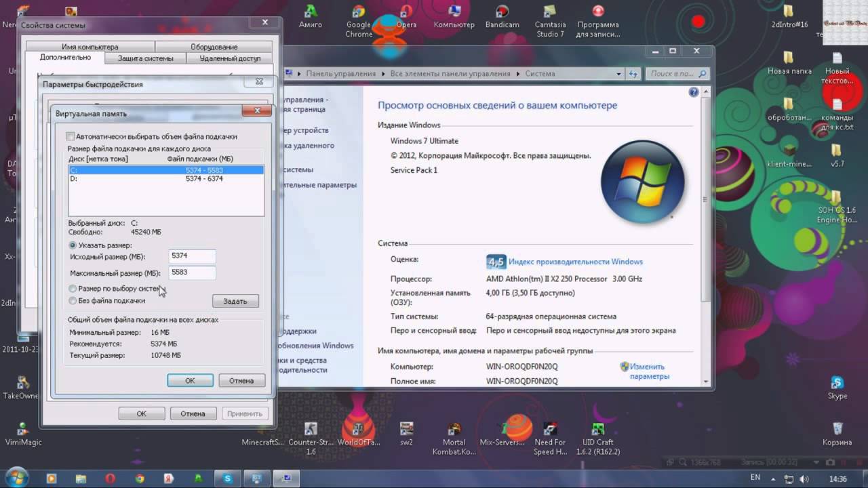The height and width of the screenshot is (488, 868).
Task: Select drive D: row 5374 - 6374
Action: 166,179
